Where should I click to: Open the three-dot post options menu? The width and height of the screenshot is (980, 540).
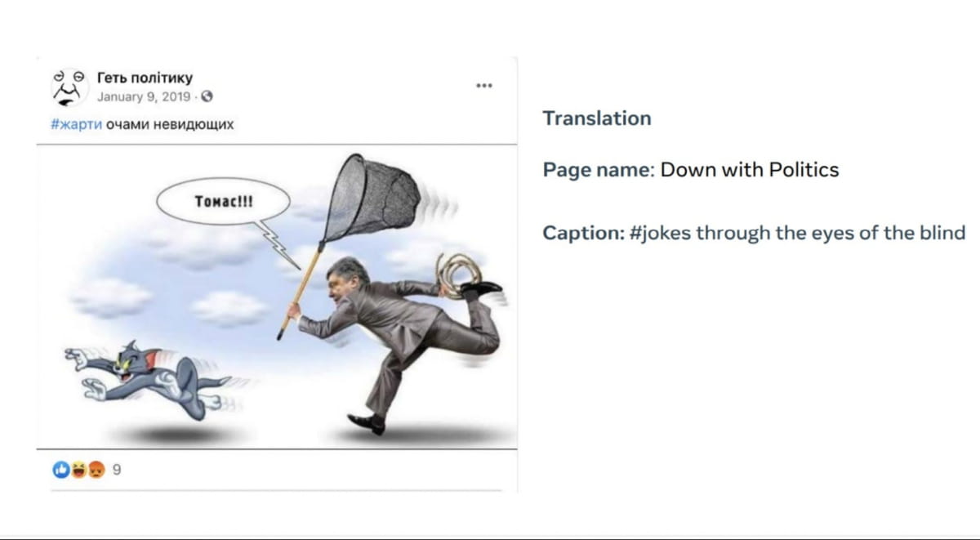[x=484, y=85]
